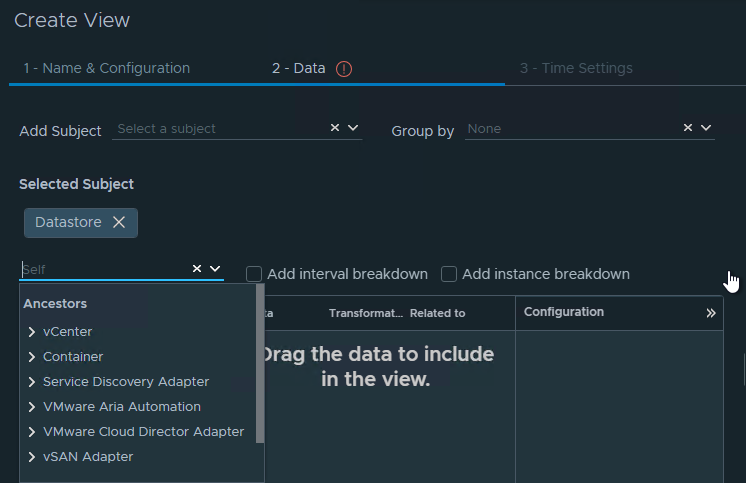Select VMware Cloud Director Adapter item
Viewport: 746px width, 483px height.
(143, 432)
